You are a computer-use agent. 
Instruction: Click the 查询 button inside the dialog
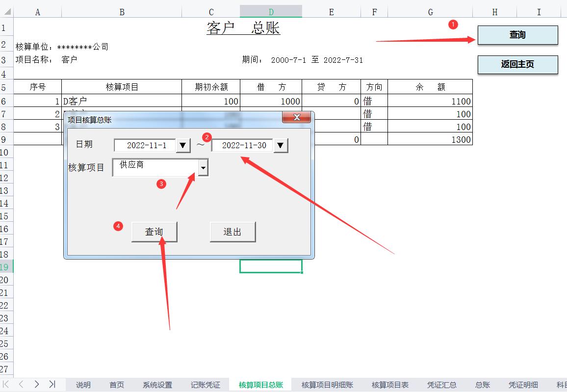point(155,232)
